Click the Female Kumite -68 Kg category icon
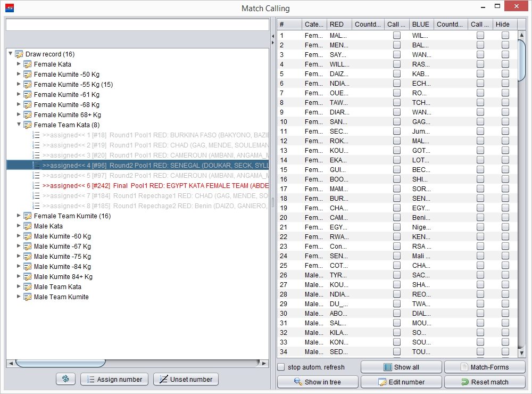The image size is (532, 394). tap(28, 104)
